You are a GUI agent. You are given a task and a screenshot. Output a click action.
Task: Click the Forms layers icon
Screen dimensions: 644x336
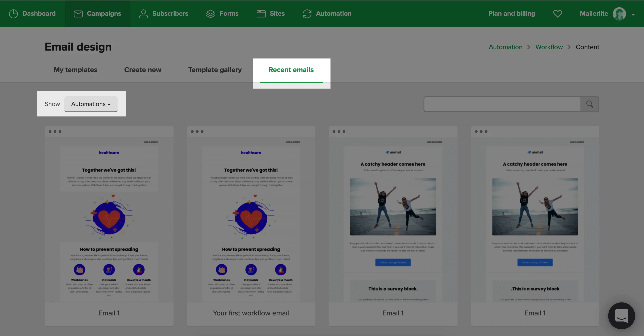[x=210, y=14]
